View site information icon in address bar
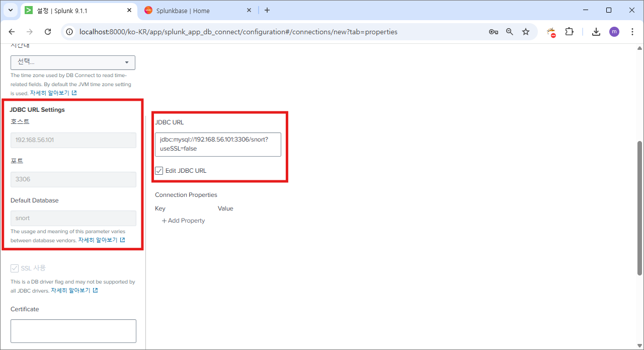Image resolution: width=644 pixels, height=350 pixels. pyautogui.click(x=70, y=32)
